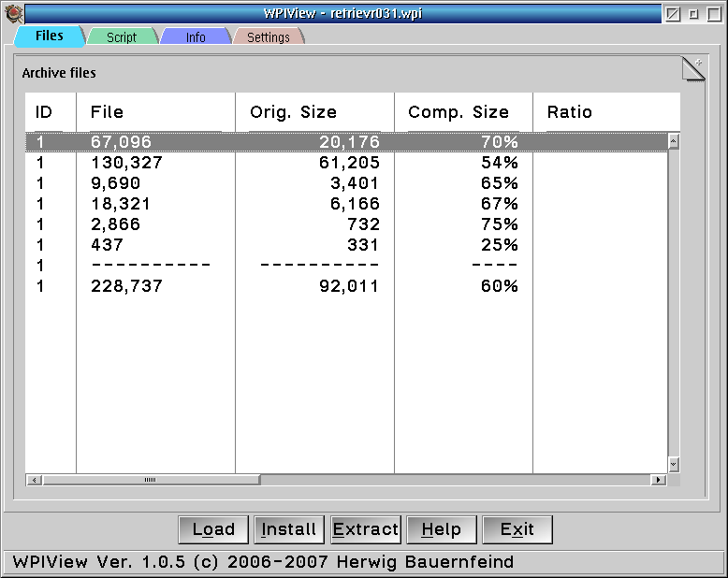Open the WPIView system menu icon

coord(13,13)
